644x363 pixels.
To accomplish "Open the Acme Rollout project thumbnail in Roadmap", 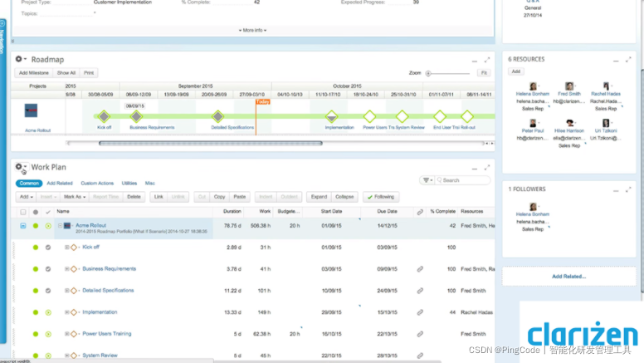I will pos(31,110).
